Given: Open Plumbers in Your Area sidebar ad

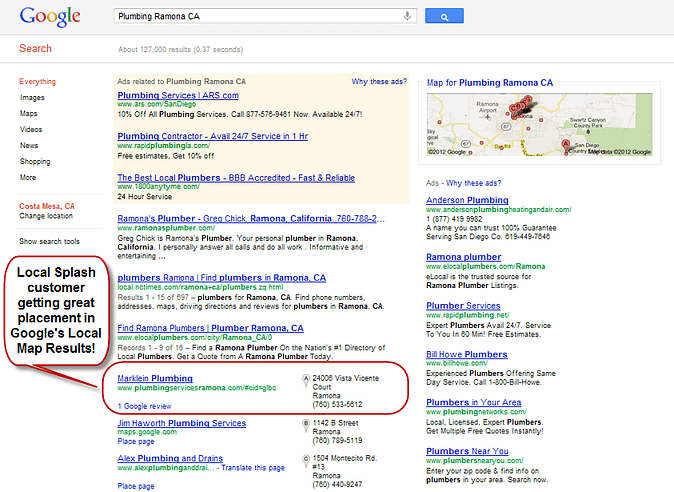Looking at the screenshot, I should tap(473, 403).
